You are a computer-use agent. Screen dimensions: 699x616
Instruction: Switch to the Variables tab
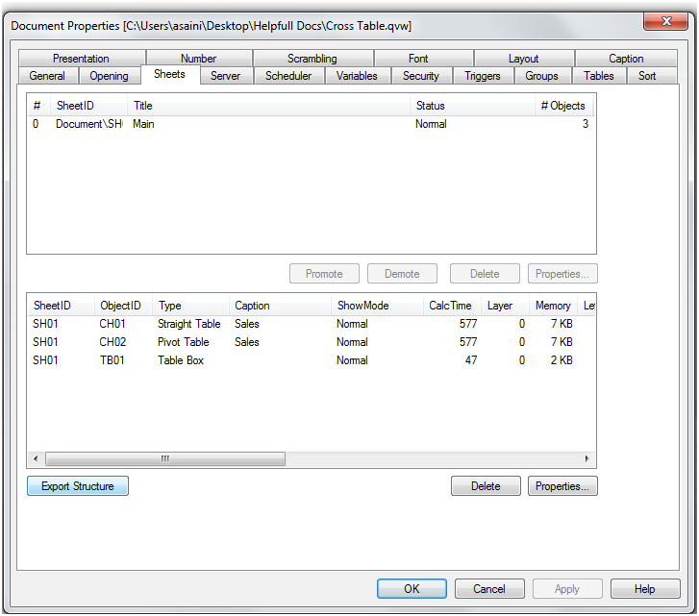click(357, 76)
